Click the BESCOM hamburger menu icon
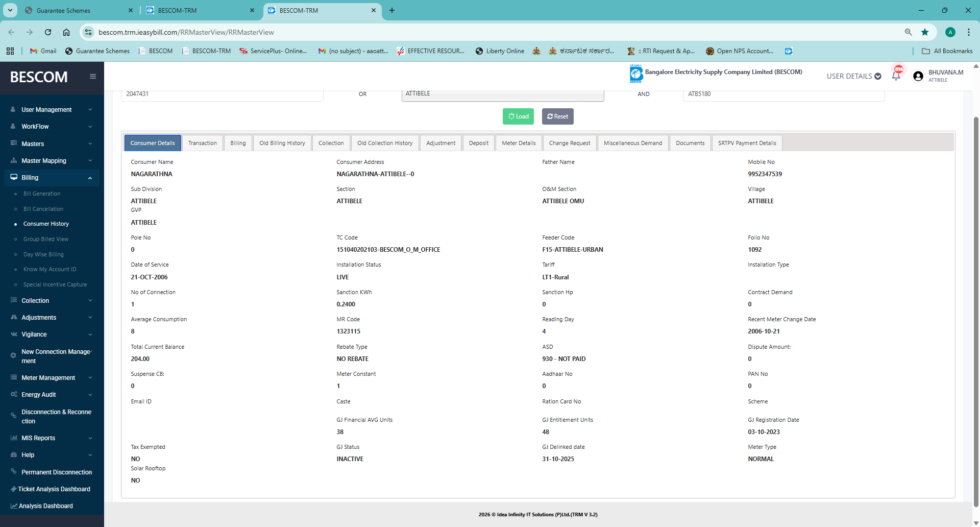This screenshot has width=980, height=527. (93, 77)
